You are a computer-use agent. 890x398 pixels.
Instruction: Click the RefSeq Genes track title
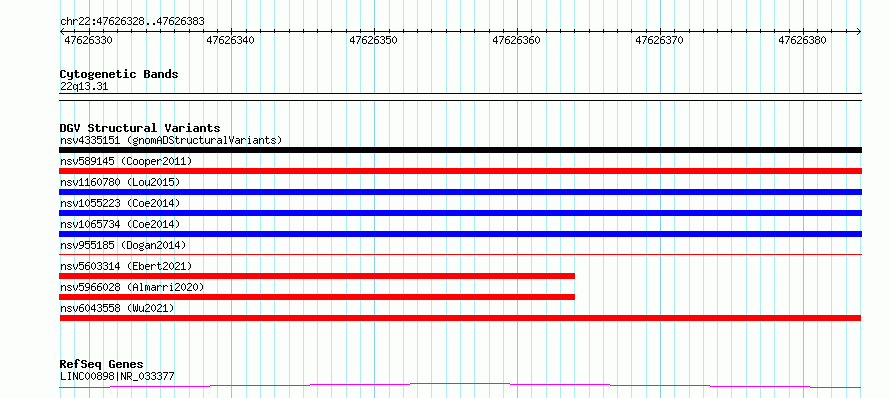tap(101, 364)
